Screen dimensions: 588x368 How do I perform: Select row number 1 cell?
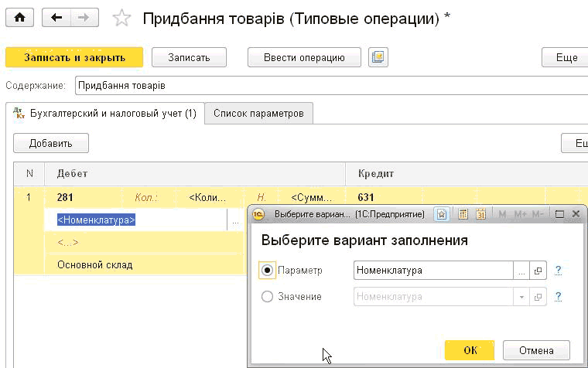click(29, 197)
